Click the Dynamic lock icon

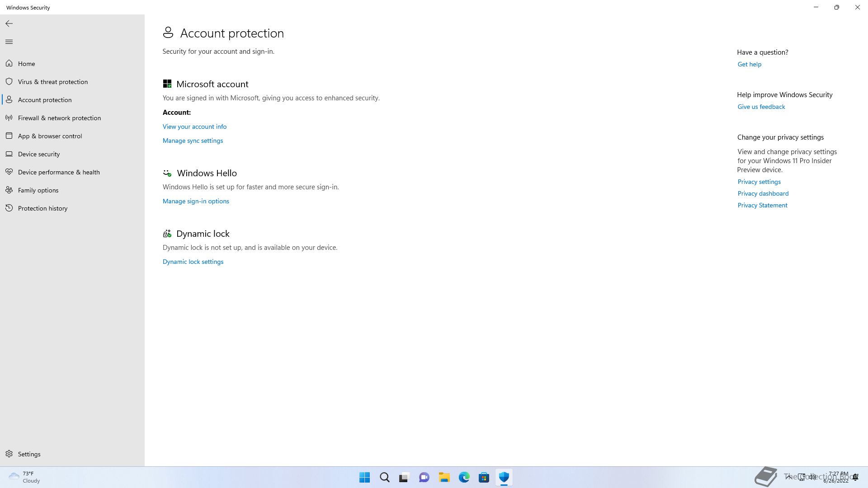point(167,234)
